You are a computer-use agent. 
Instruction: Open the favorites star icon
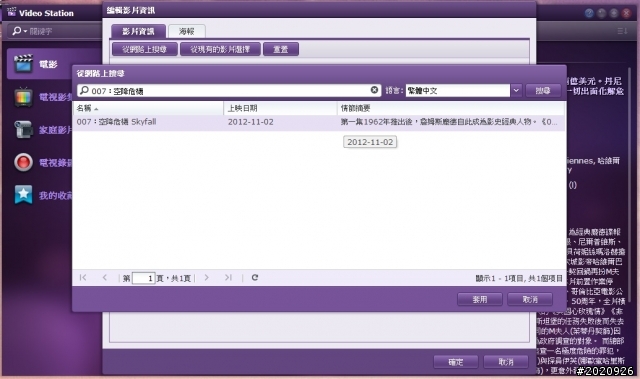(23, 195)
